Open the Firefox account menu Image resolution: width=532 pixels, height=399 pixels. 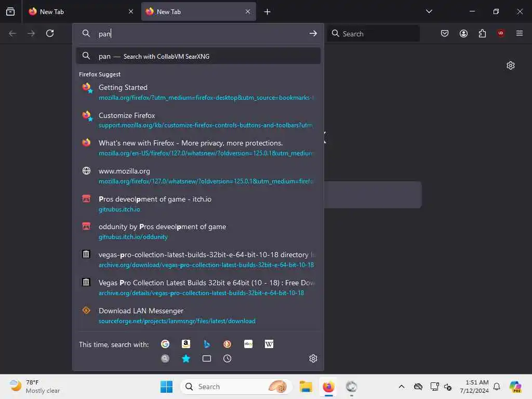coord(463,33)
